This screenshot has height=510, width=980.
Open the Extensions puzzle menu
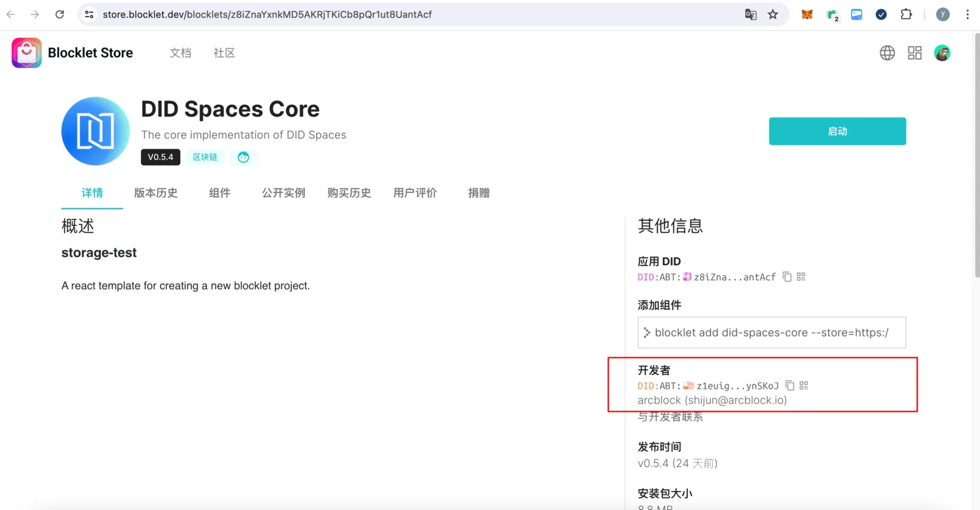[x=907, y=14]
